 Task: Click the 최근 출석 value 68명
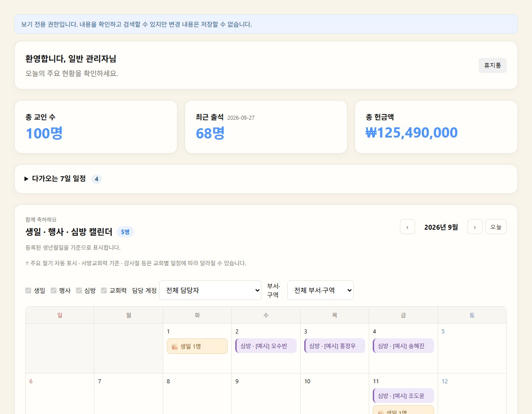pyautogui.click(x=210, y=133)
